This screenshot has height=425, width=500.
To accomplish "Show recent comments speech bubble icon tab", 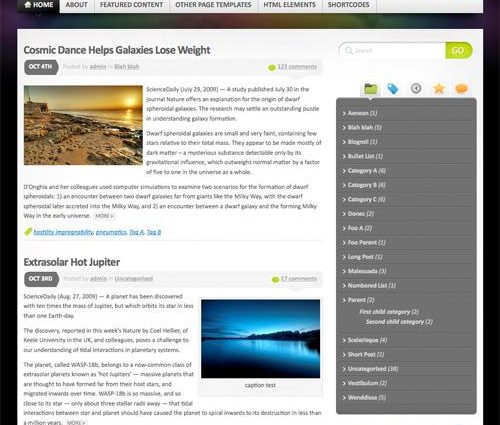I will coord(462,89).
